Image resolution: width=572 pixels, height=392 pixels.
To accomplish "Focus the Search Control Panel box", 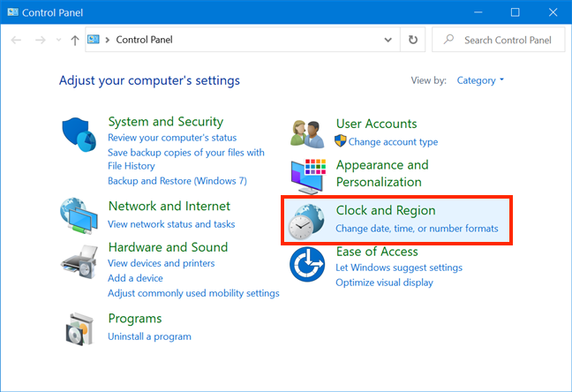I will click(x=499, y=40).
